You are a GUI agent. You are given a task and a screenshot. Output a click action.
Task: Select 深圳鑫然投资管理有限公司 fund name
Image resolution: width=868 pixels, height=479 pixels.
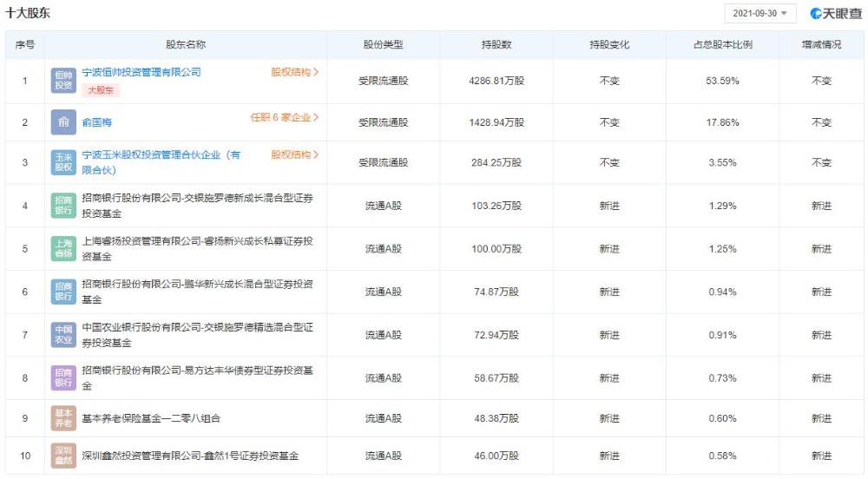point(190,456)
